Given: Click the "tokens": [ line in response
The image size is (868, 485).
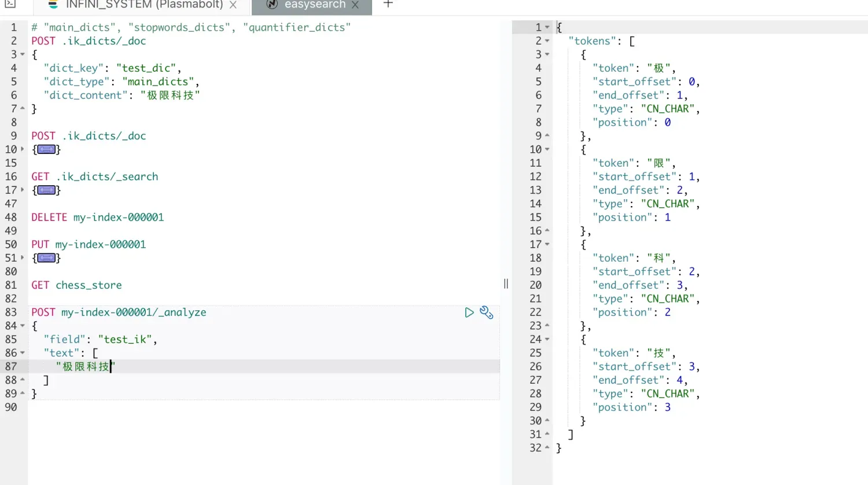Looking at the screenshot, I should pyautogui.click(x=601, y=41).
